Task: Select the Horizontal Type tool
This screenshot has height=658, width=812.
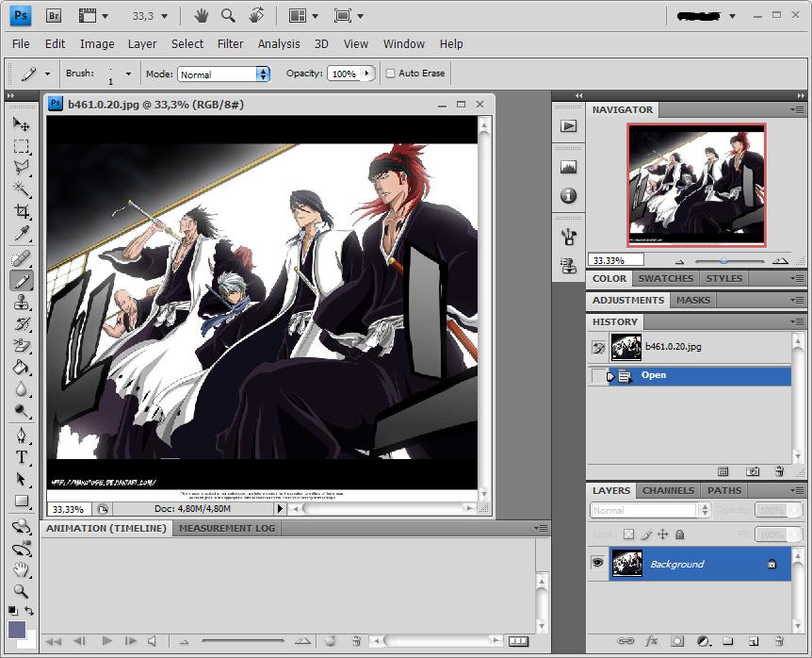Action: pos(22,457)
